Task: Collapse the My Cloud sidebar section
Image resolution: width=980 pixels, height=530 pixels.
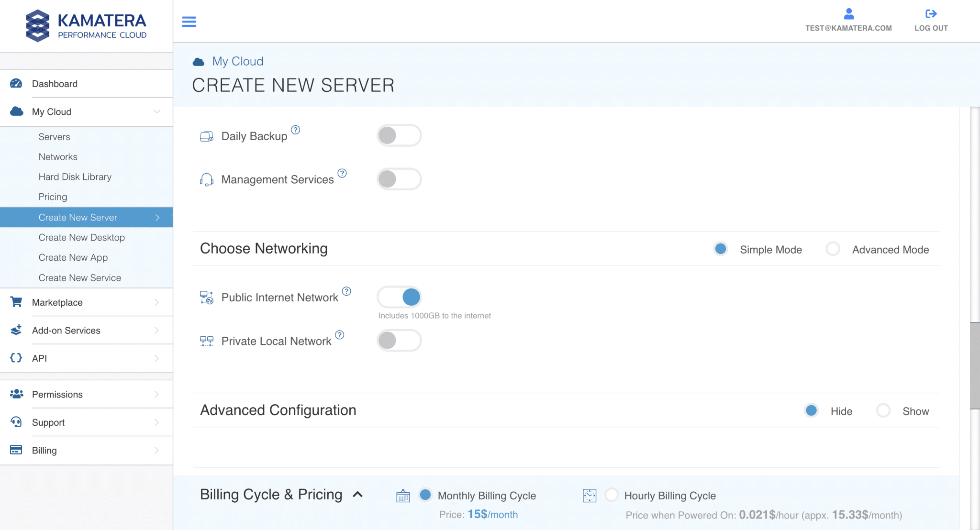Action: (x=156, y=111)
